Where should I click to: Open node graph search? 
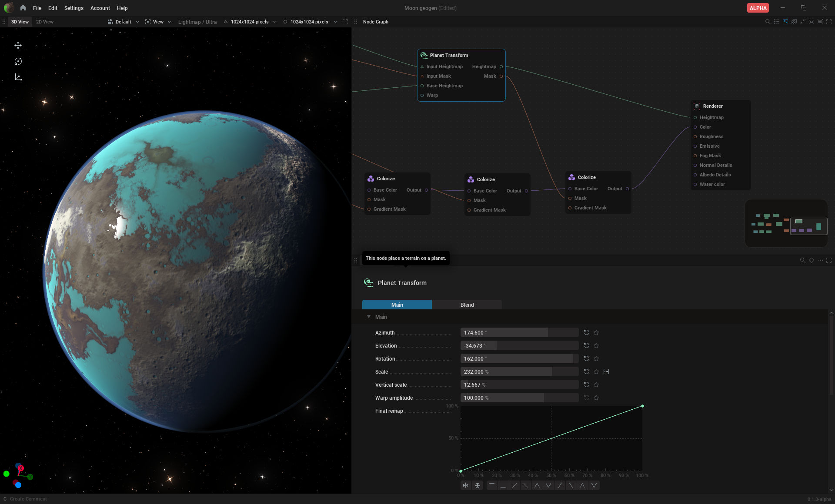pyautogui.click(x=768, y=22)
